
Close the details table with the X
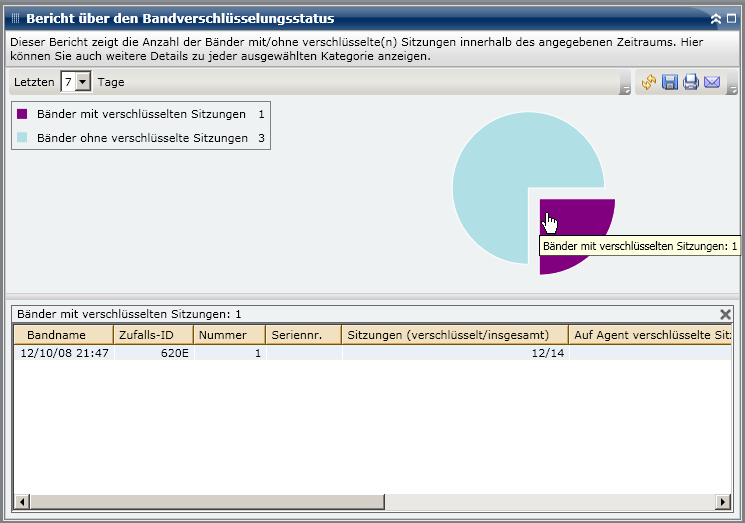[725, 314]
